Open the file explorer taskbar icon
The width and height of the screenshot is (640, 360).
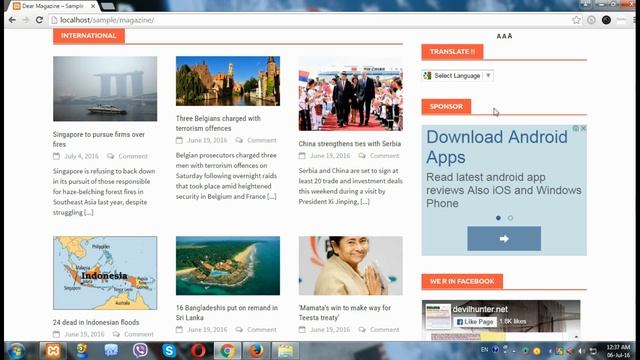(285, 351)
